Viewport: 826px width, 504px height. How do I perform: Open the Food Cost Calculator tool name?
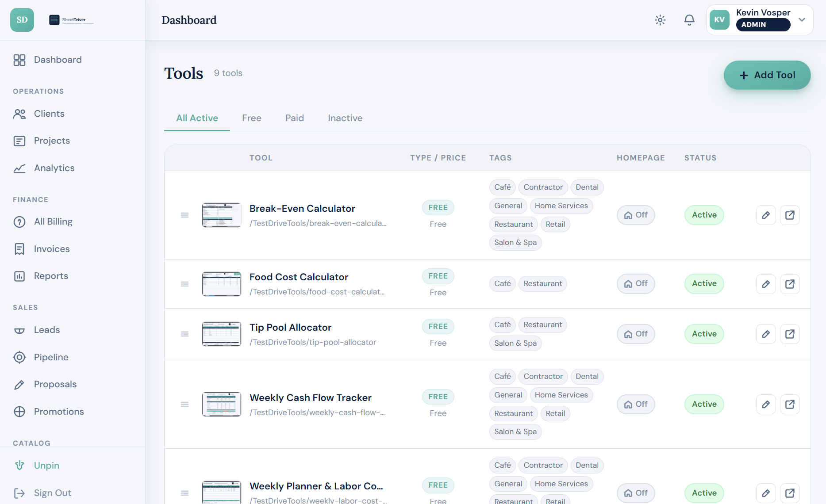[x=299, y=277]
